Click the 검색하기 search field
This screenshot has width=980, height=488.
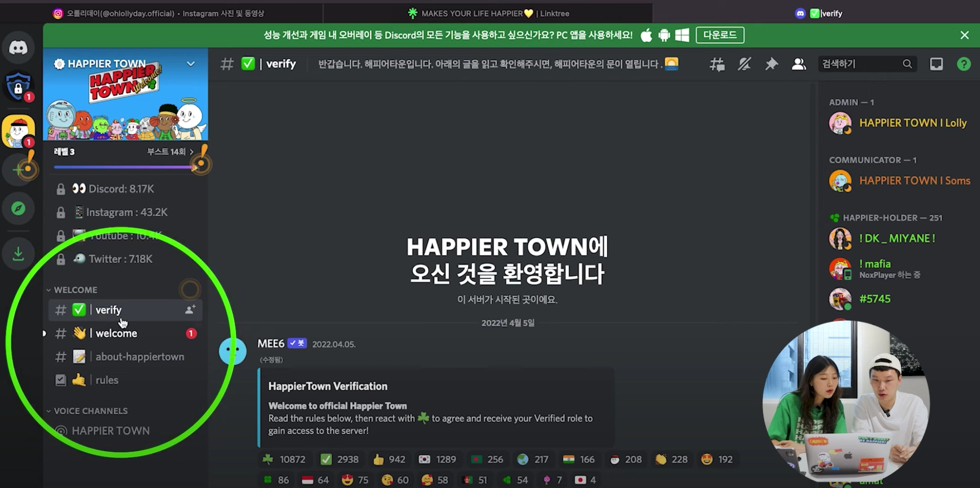tap(867, 64)
